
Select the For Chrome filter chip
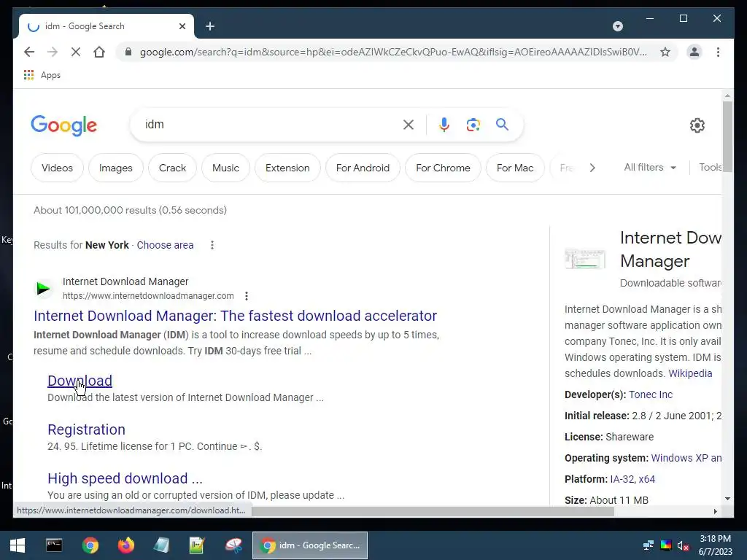point(443,168)
